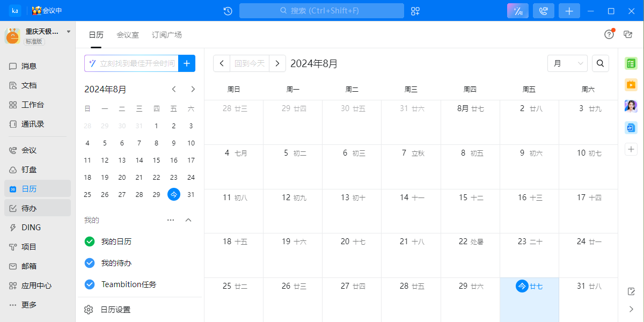Screen dimensions: 644x322
Task: Click the calendar search magnifier icon
Action: click(x=600, y=63)
